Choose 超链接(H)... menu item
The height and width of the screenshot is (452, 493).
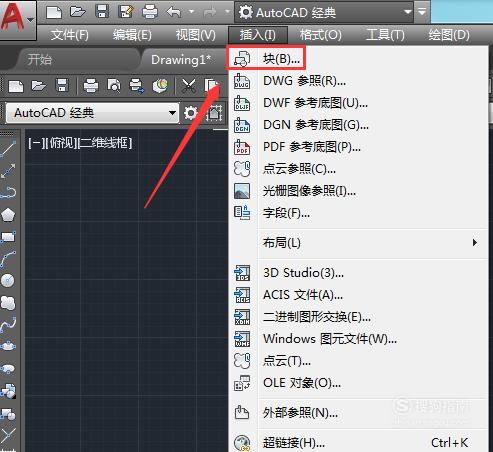tap(358, 443)
